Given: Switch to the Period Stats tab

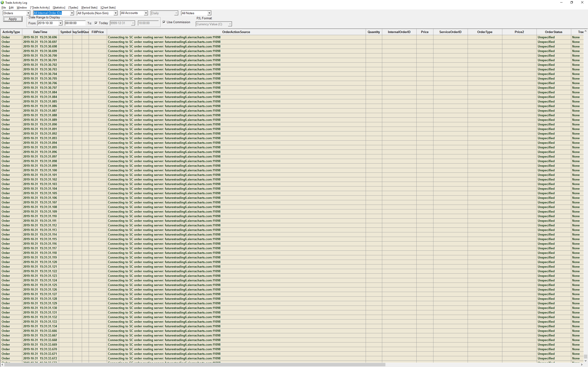Looking at the screenshot, I should point(89,8).
